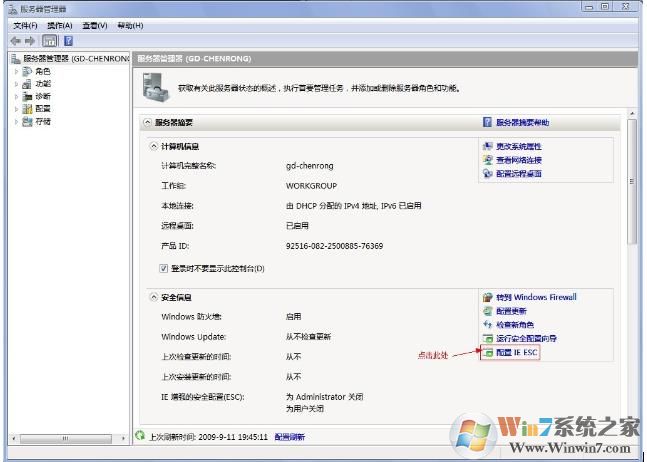Toggle the console tree pane toolbar icon

tap(50, 41)
